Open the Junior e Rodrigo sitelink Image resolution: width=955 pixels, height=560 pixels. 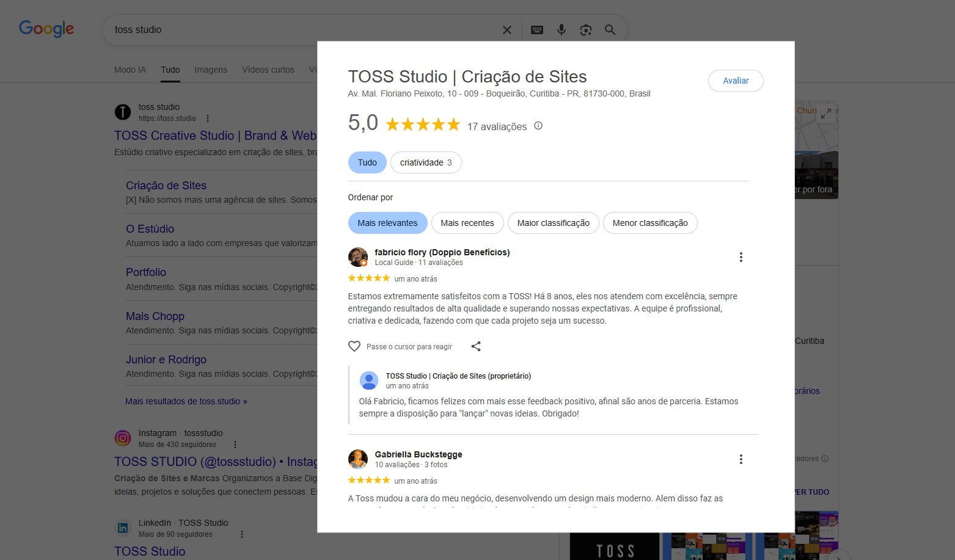coord(166,360)
